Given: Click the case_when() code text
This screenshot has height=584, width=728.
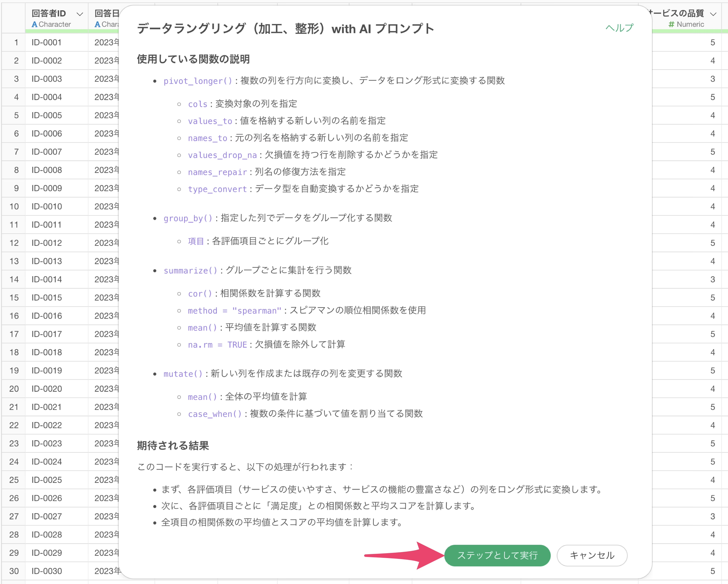Looking at the screenshot, I should pos(215,414).
